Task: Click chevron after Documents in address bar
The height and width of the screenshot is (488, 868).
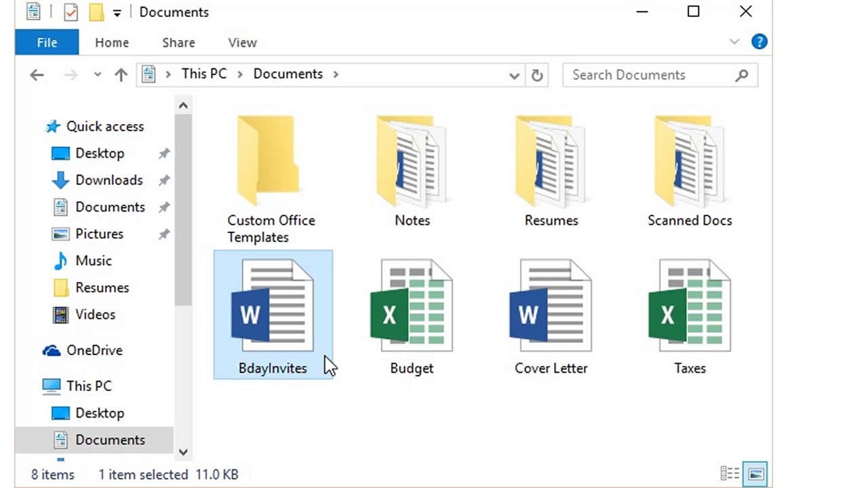Action: point(336,75)
